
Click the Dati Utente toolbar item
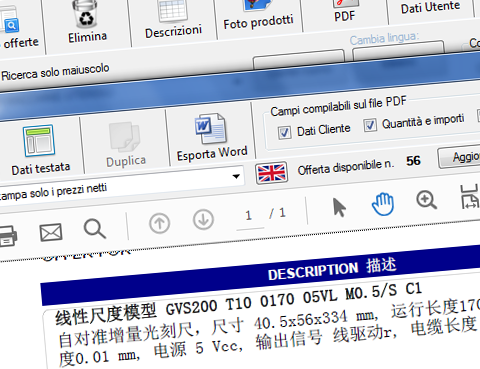tap(430, 7)
